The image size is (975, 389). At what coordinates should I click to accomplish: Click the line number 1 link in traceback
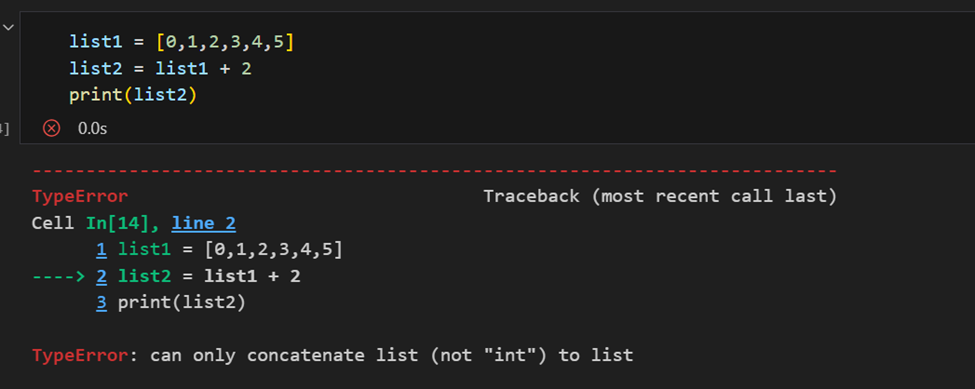[x=101, y=250]
